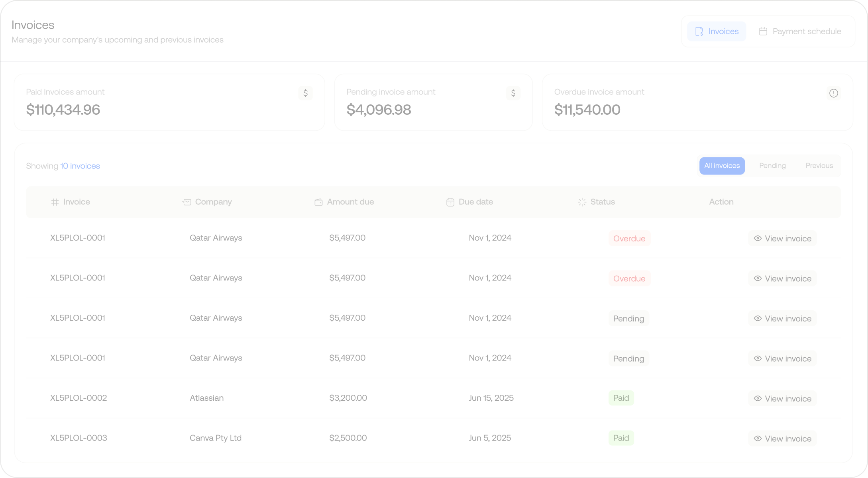Click first Overdue status badge
Image resolution: width=868 pixels, height=478 pixels.
click(x=629, y=239)
